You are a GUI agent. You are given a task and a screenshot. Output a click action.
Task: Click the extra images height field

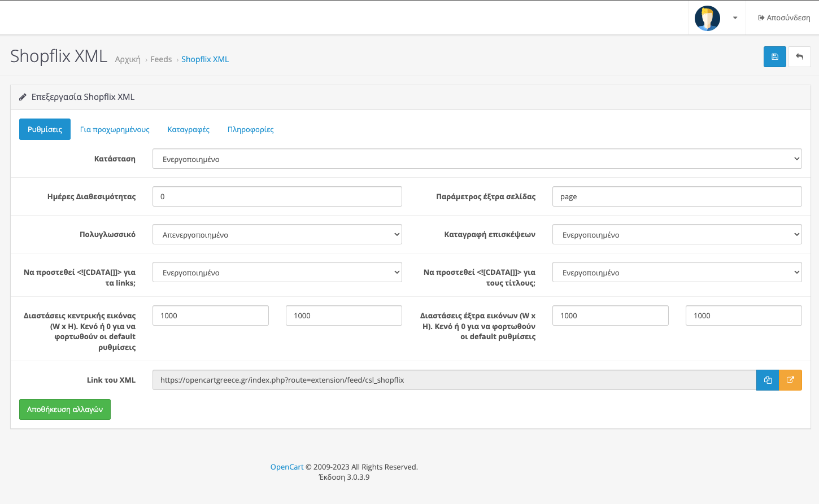744,315
